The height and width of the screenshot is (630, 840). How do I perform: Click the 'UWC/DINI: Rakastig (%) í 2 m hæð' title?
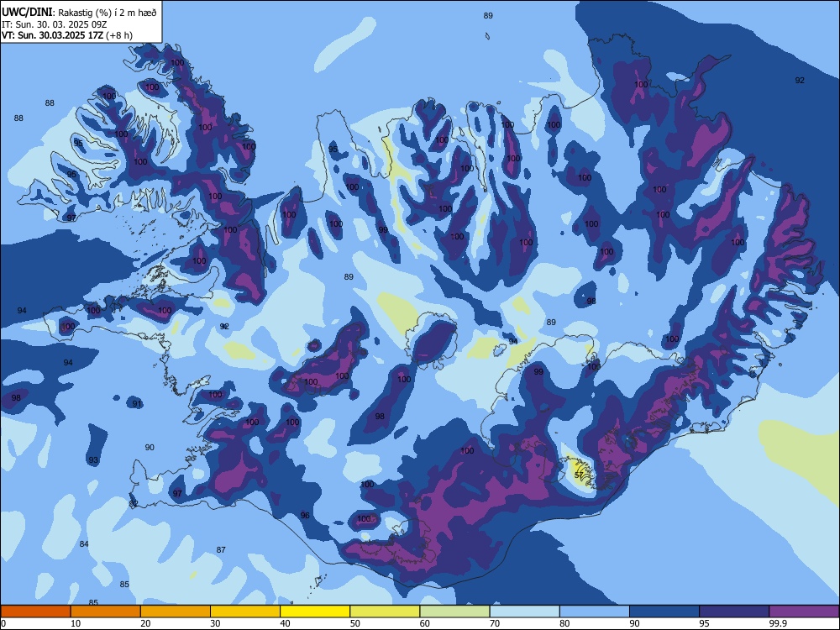pyautogui.click(x=79, y=13)
